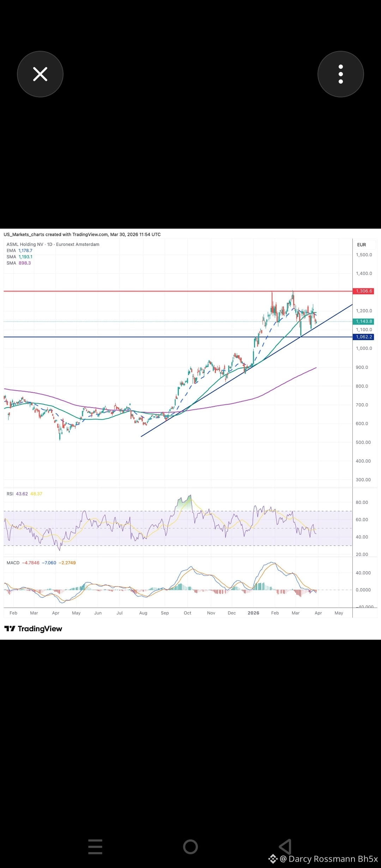Image resolution: width=381 pixels, height=868 pixels.
Task: Open the three-dot more options menu
Action: click(340, 74)
